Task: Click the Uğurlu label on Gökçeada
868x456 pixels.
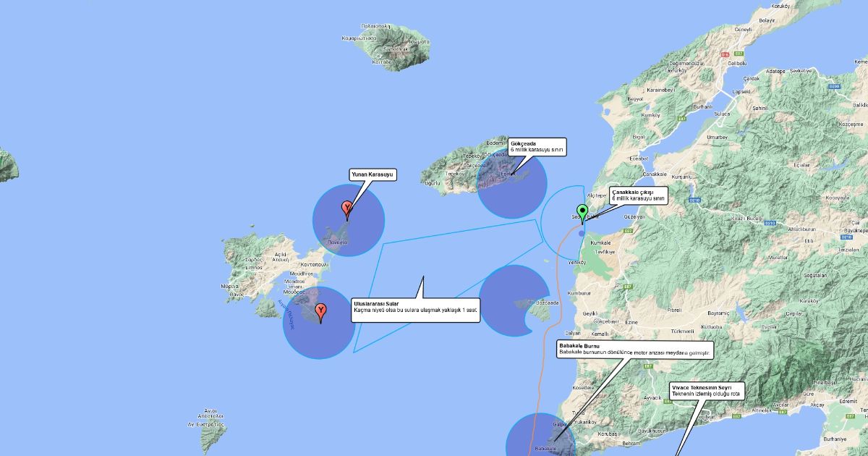Action: click(x=432, y=184)
